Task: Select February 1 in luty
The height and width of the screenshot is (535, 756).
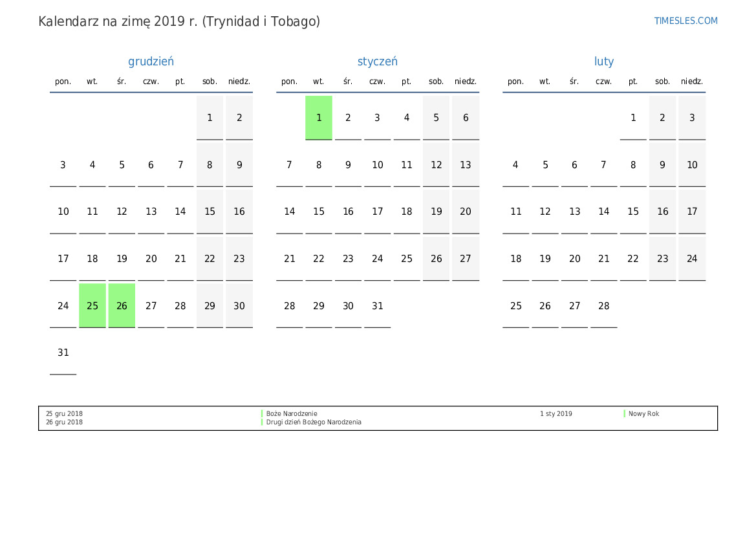Action: tap(633, 118)
